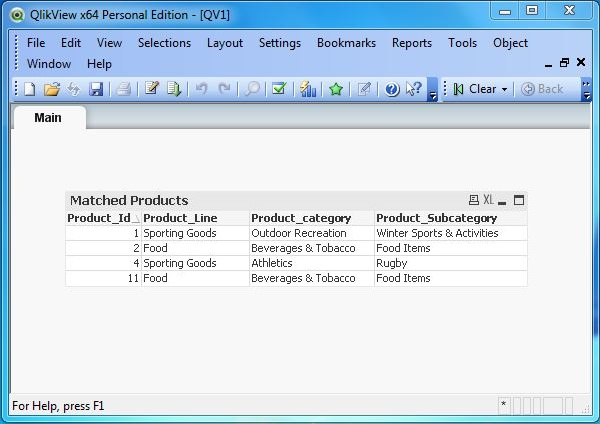
Task: Minimize the inner QV1 document window
Action: coord(548,64)
